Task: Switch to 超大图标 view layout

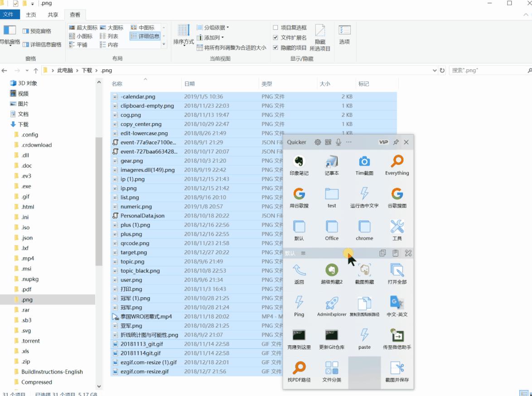Action: [83, 28]
